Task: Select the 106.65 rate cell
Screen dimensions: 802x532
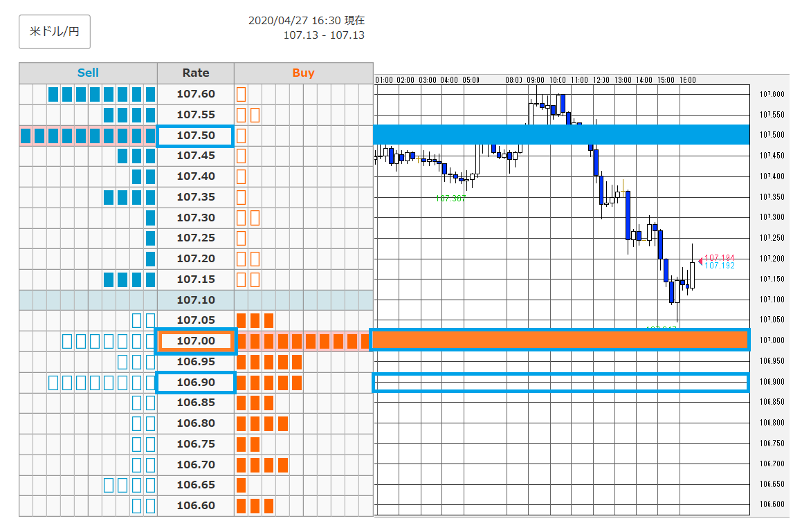Action: (196, 485)
